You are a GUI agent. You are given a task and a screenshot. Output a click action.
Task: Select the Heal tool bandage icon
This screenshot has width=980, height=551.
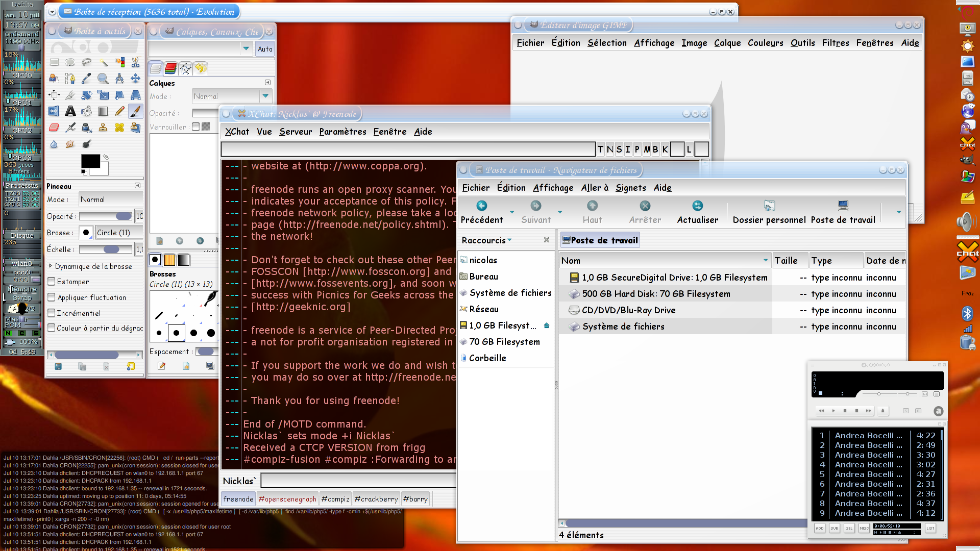(x=119, y=128)
